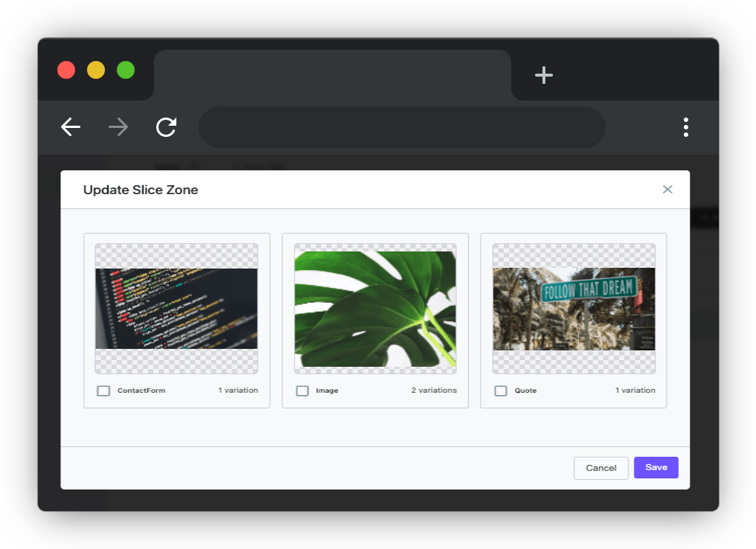Click the Cancel button
The width and height of the screenshot is (756, 549).
pos(600,468)
